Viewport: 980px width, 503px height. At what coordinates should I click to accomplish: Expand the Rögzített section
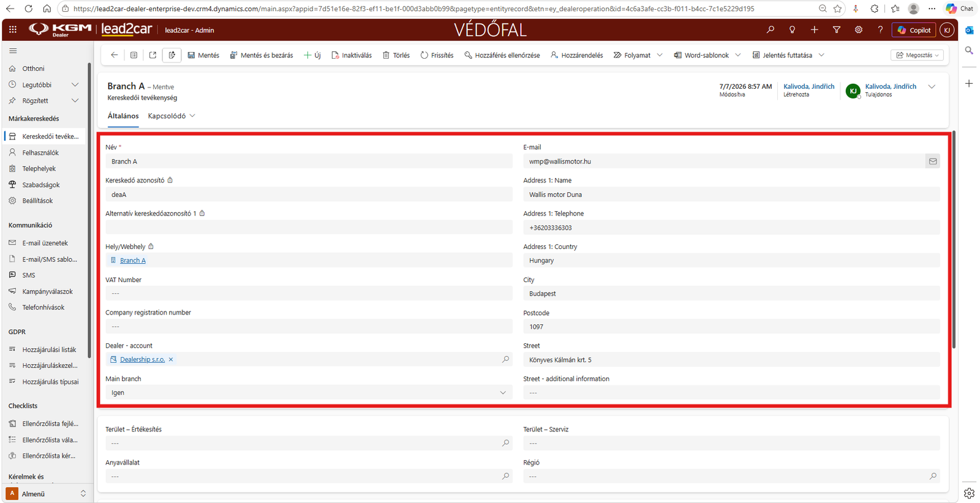(x=75, y=100)
